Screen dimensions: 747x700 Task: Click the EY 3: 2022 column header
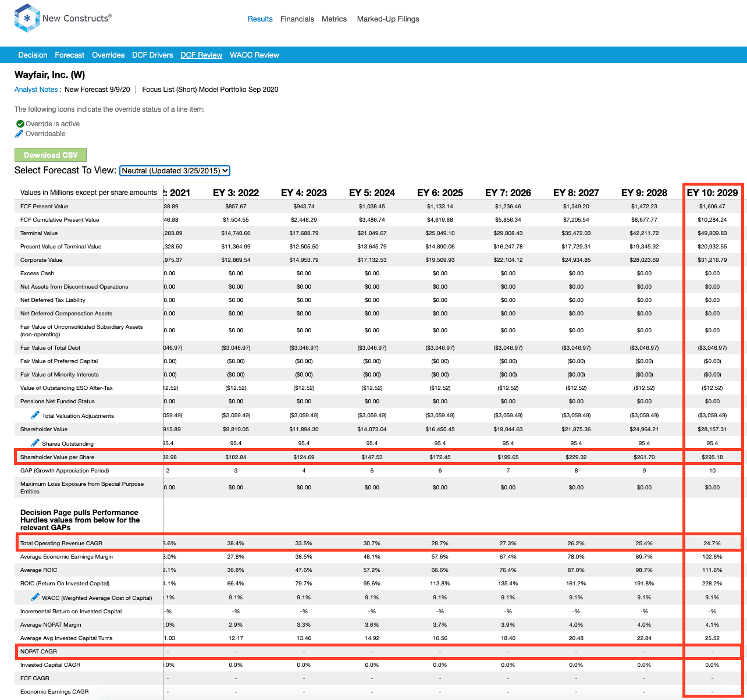[x=236, y=193]
